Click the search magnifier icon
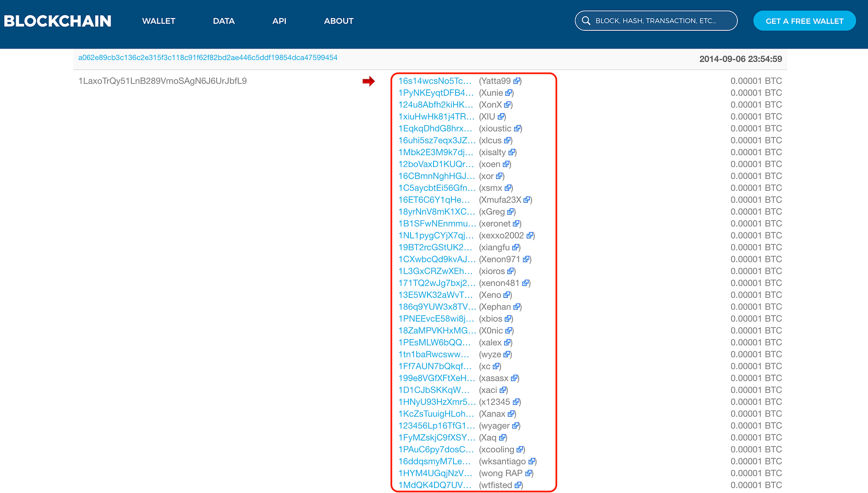This screenshot has height=493, width=868. coord(586,21)
